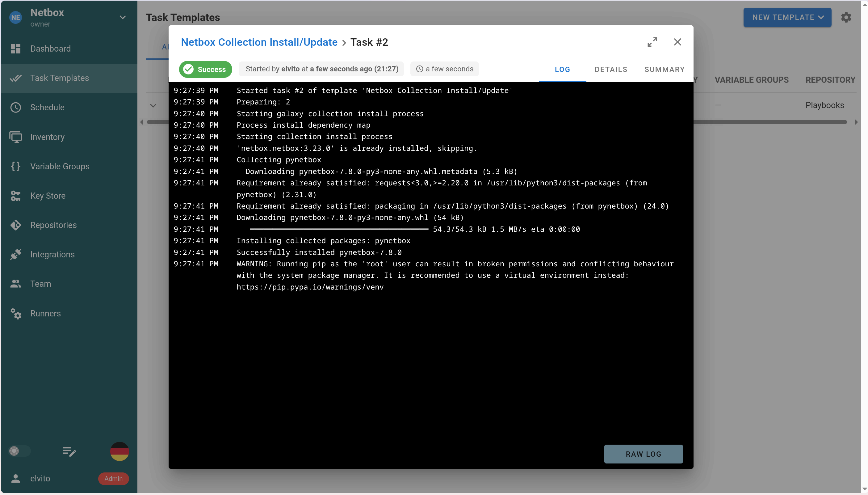Screen dimensions: 868x495
Task: Click the Runners sidebar label
Action: (x=45, y=313)
